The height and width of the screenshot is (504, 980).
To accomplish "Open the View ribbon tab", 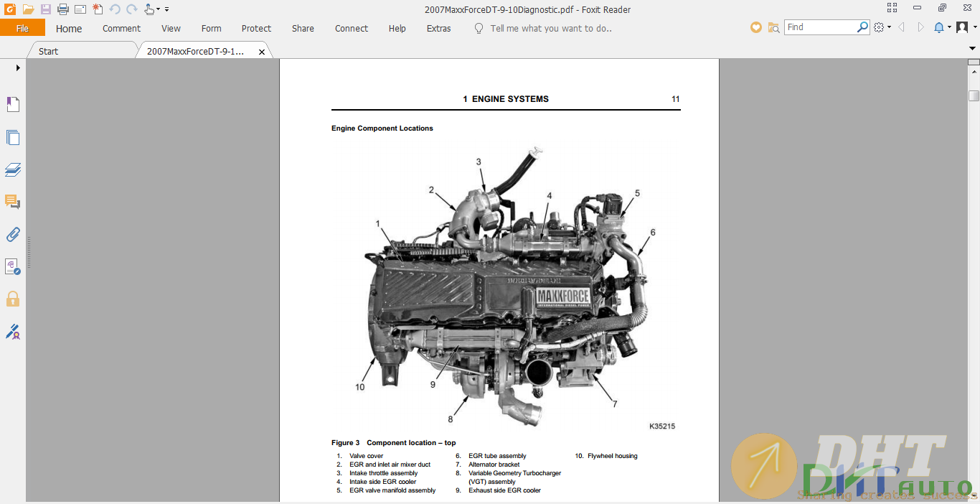I will [171, 29].
